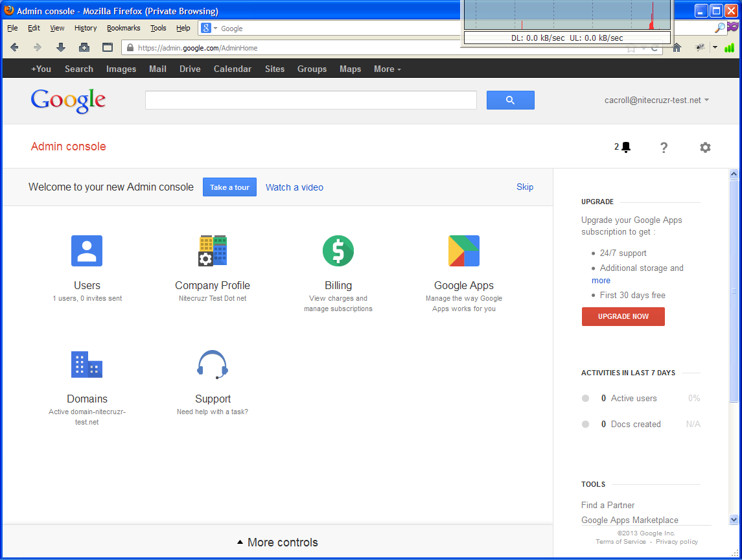The height and width of the screenshot is (560, 742).
Task: Open Groups in the Google bar
Action: point(312,69)
